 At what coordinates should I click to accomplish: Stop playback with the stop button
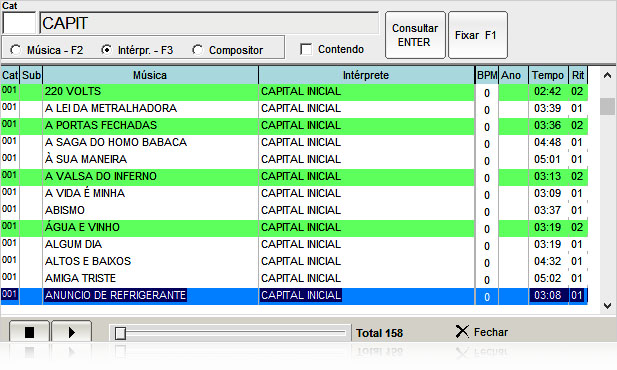point(30,332)
